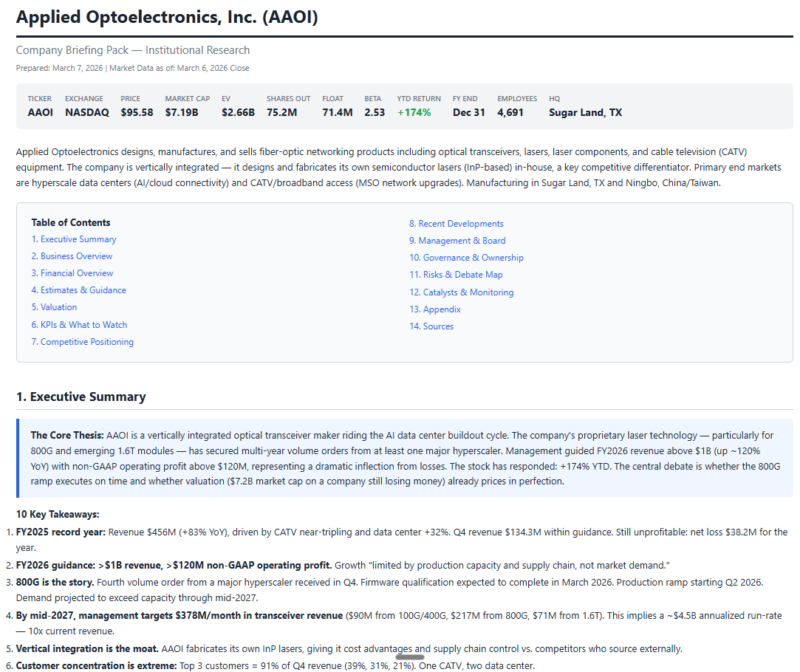Click the SHARES OUT column label
800x672 pixels.
coord(288,99)
